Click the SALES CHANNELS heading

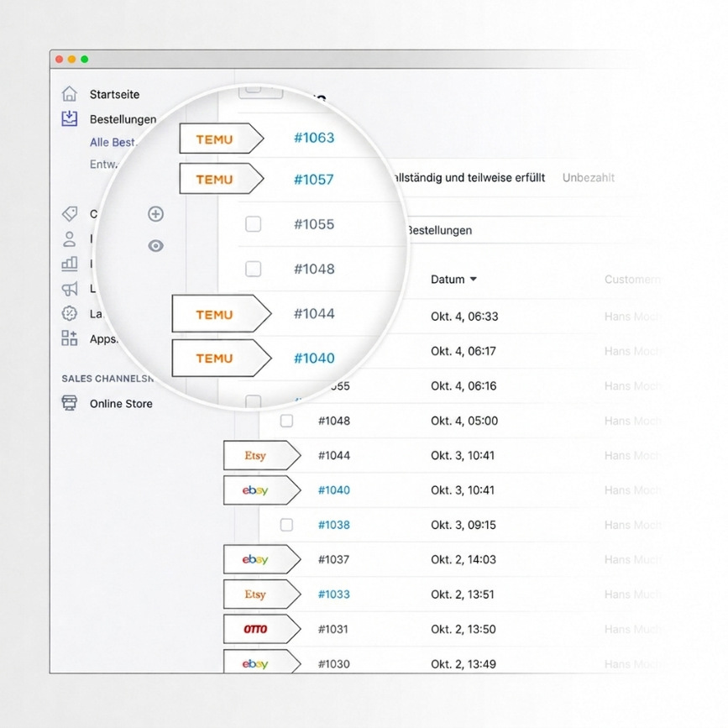click(x=107, y=379)
